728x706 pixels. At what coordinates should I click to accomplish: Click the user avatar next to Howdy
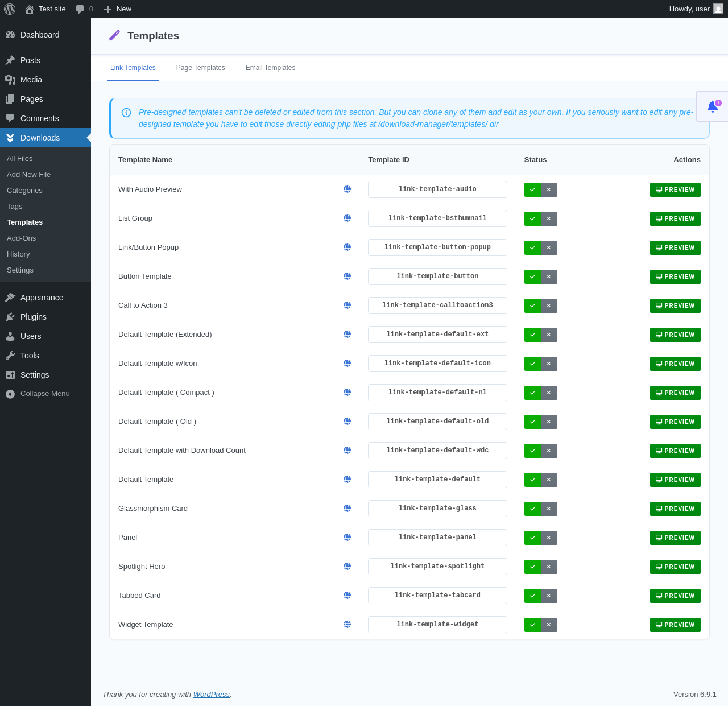point(718,9)
